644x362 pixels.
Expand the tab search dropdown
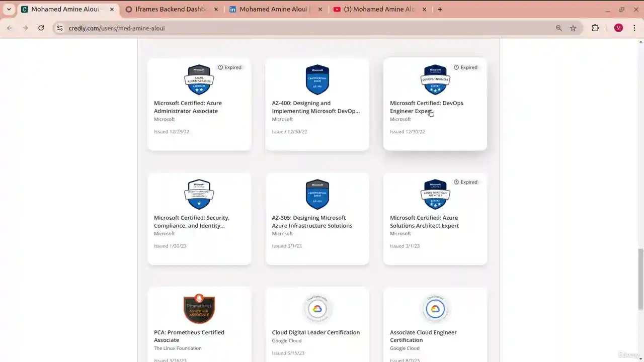pyautogui.click(x=9, y=9)
